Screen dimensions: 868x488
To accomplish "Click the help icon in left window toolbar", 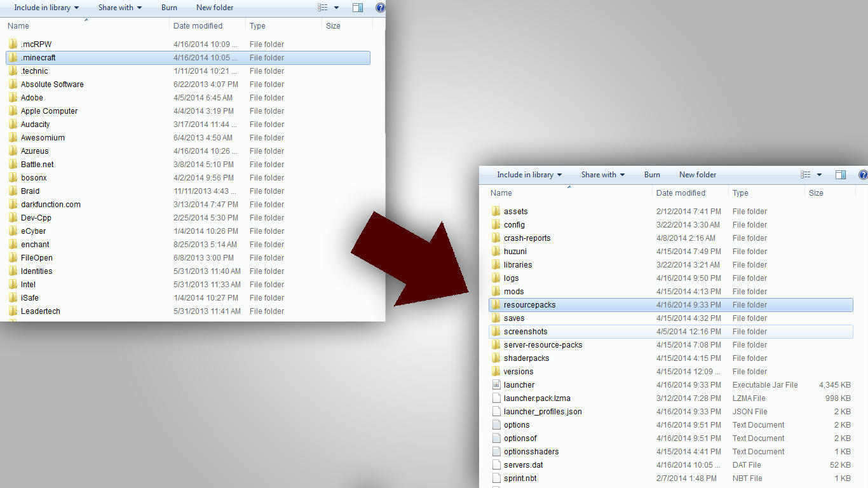I will pos(380,8).
